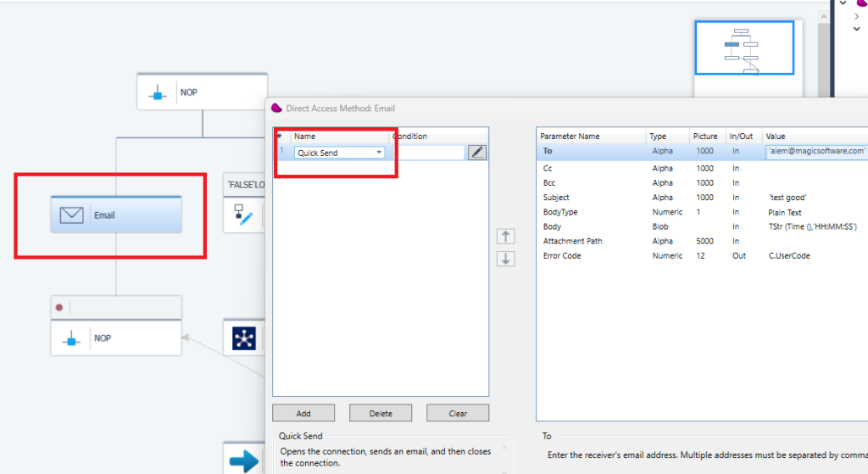Move the method up with the up-arrow button
The height and width of the screenshot is (474, 868).
(506, 237)
